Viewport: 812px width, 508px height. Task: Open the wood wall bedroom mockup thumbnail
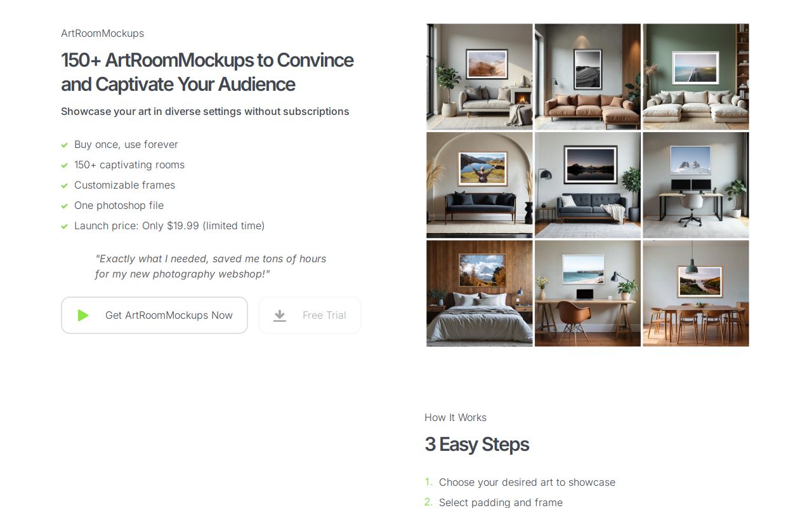480,293
